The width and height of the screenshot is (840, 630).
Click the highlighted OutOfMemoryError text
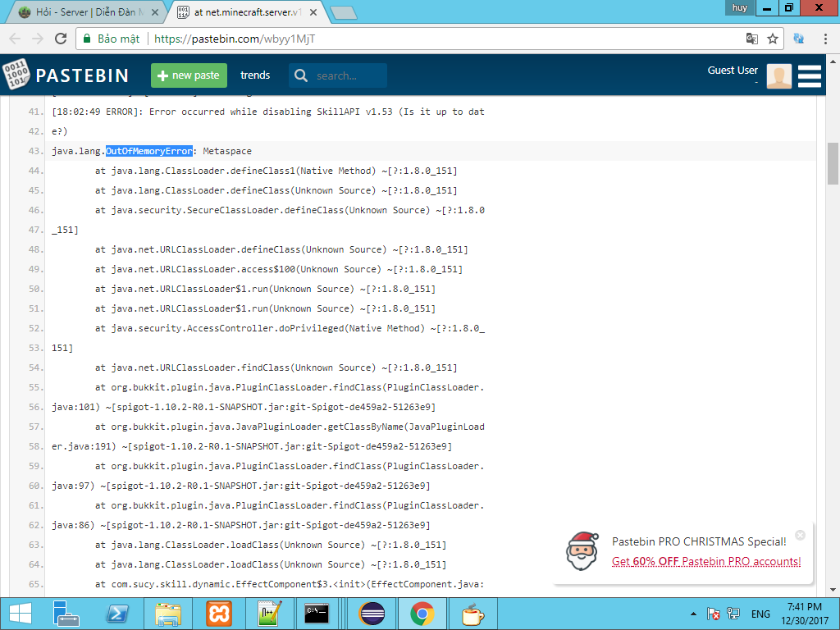pos(149,151)
